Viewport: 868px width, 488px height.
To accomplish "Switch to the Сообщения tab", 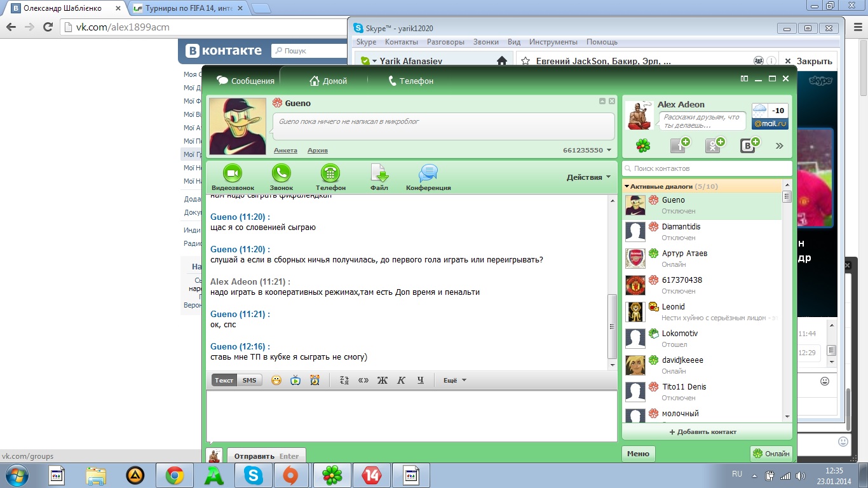I will pyautogui.click(x=245, y=81).
